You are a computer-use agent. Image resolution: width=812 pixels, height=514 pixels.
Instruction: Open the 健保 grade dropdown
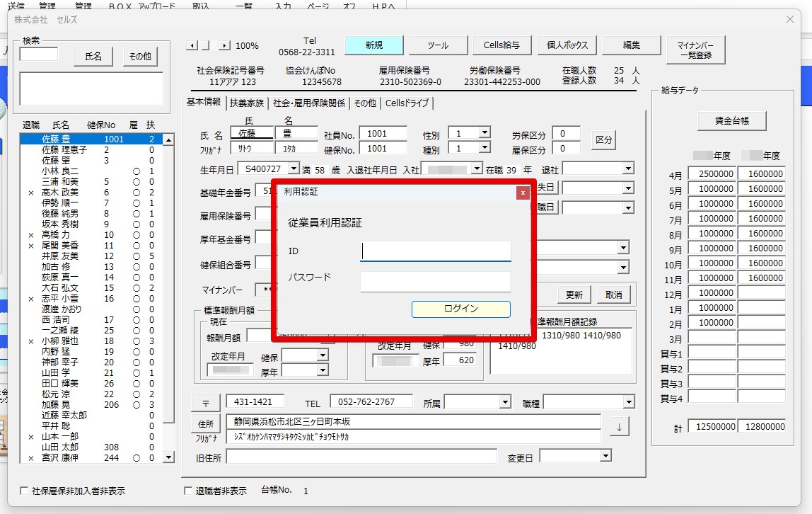pyautogui.click(x=323, y=355)
